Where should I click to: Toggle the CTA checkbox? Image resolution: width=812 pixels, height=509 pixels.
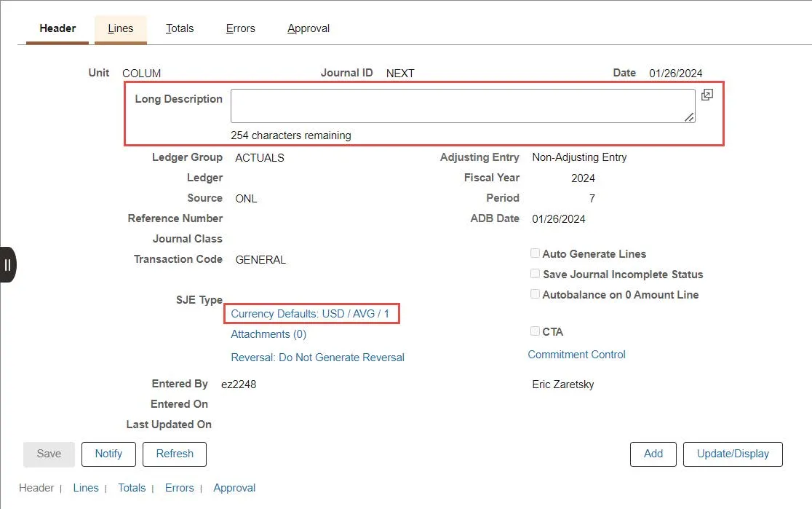[535, 331]
